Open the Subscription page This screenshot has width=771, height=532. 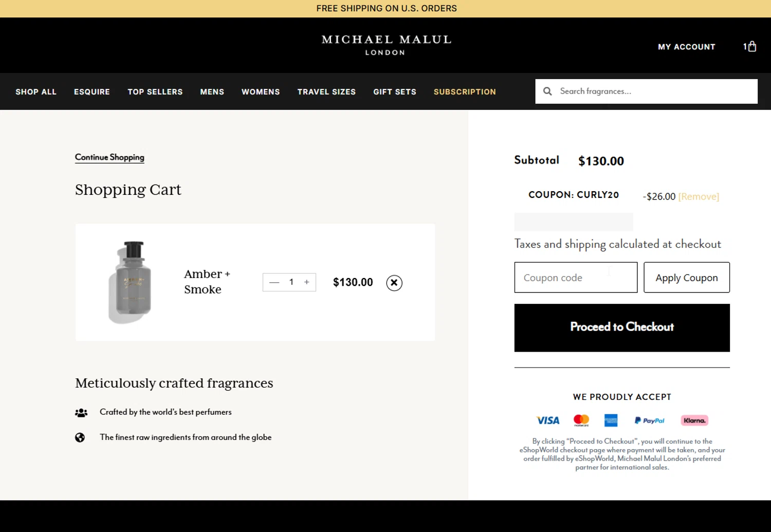coord(465,91)
